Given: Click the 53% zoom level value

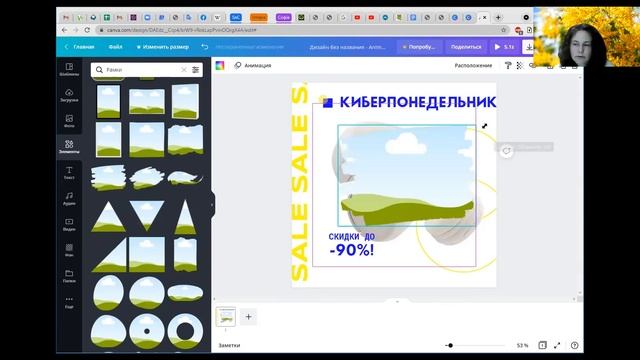Looking at the screenshot, I should click(522, 345).
